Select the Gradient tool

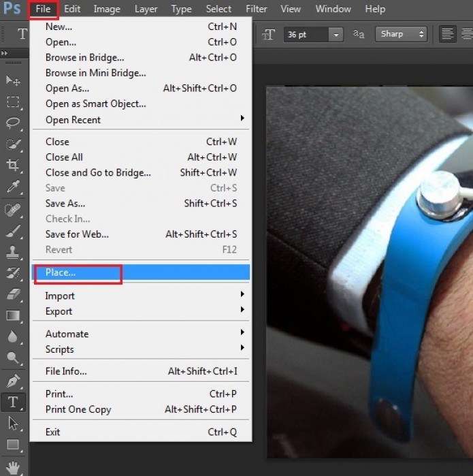pos(13,315)
